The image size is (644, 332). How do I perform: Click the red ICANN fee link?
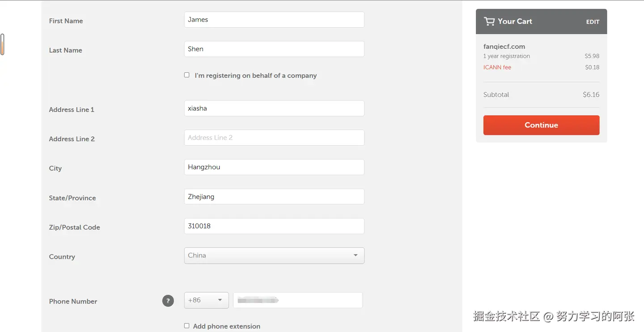(x=497, y=67)
